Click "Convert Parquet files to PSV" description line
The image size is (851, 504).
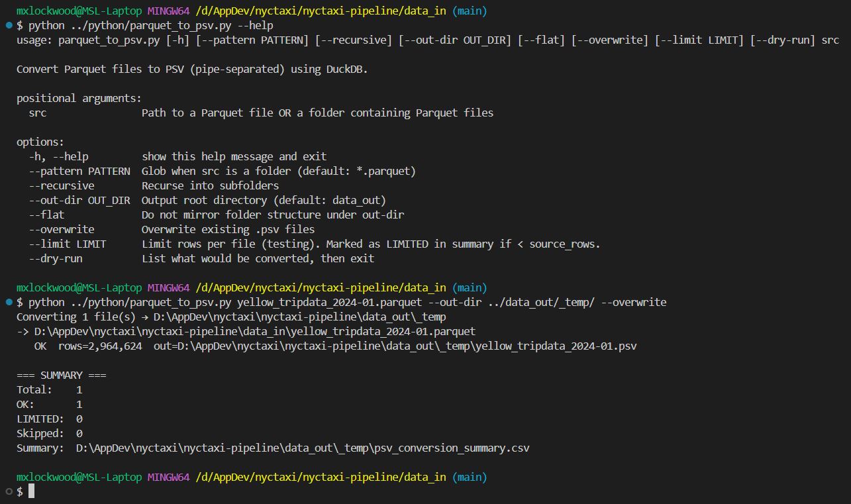[192, 69]
